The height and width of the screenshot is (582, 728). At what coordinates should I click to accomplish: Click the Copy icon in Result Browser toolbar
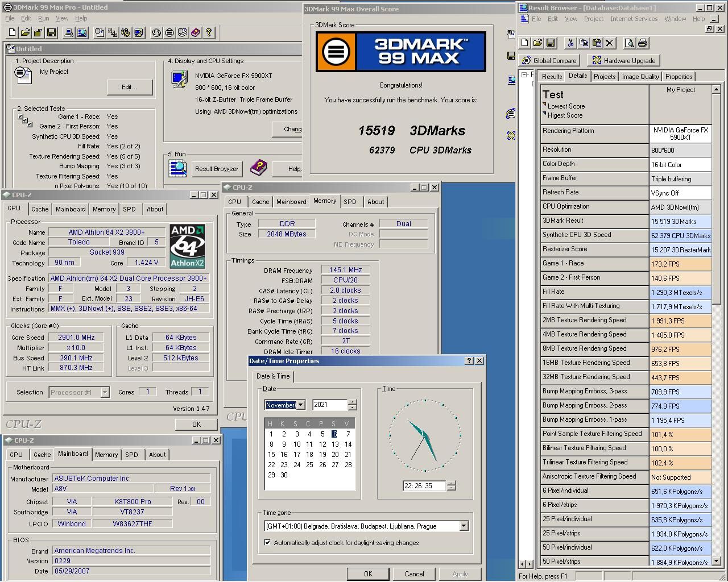pyautogui.click(x=584, y=43)
